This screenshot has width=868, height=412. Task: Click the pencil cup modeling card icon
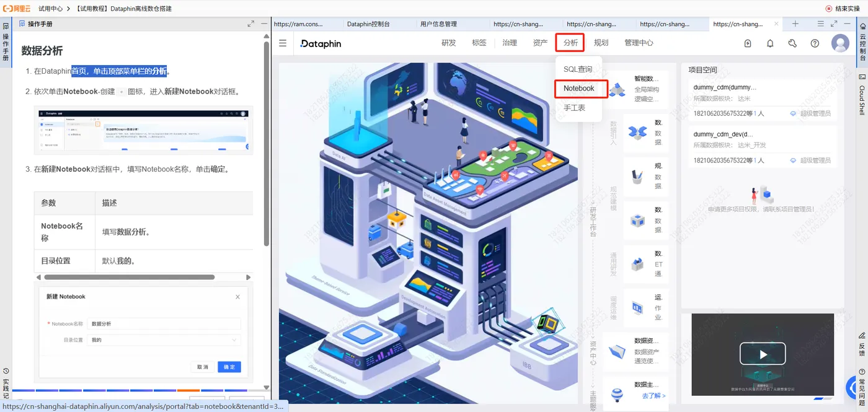coord(637,177)
